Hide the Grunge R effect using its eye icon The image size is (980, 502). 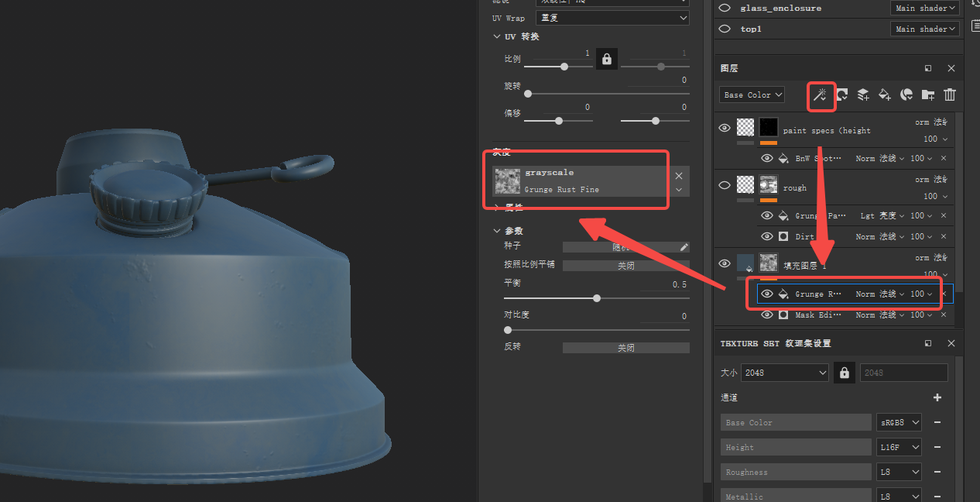766,294
